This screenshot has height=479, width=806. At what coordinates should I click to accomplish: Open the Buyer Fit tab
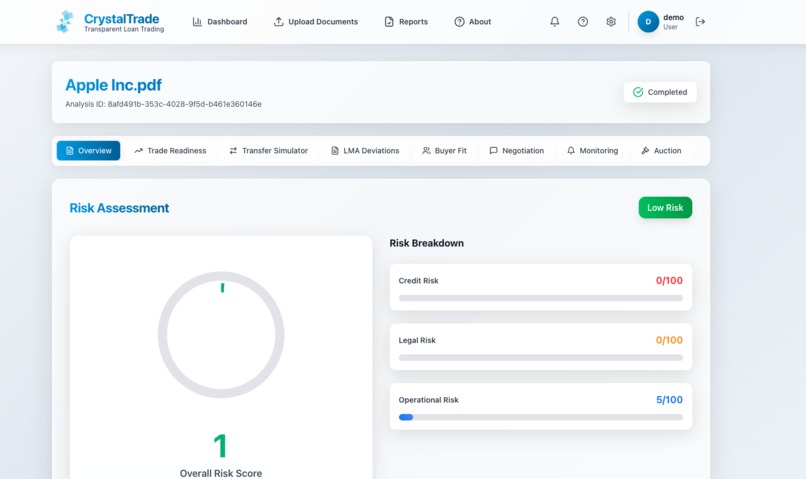tap(444, 151)
